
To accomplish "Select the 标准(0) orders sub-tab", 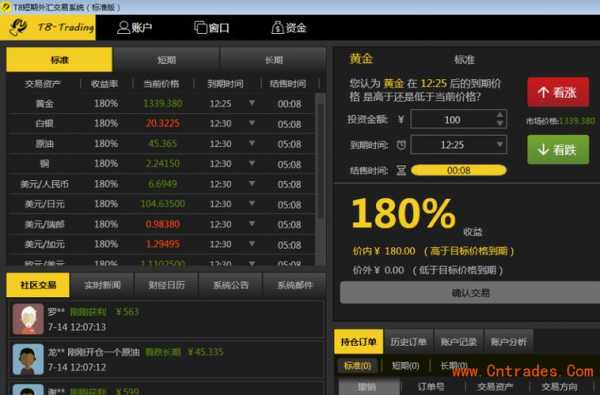I will pos(357,366).
